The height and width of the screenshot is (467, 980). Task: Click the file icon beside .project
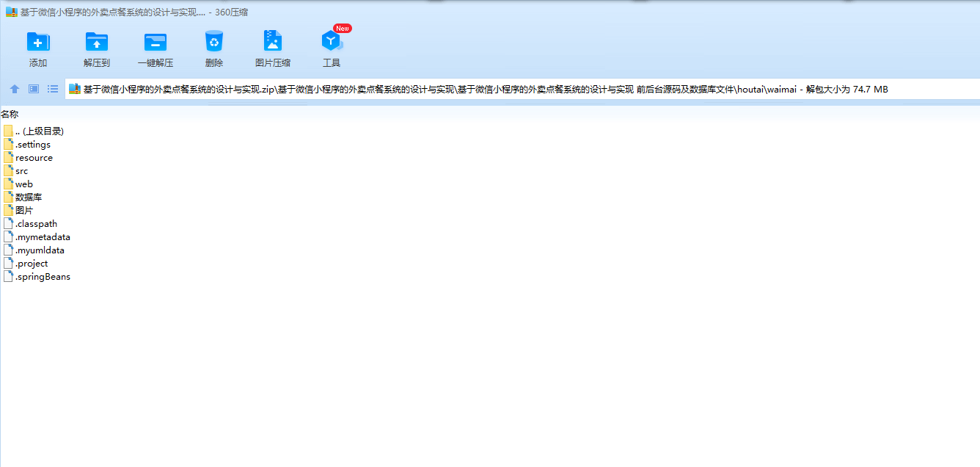(9, 263)
